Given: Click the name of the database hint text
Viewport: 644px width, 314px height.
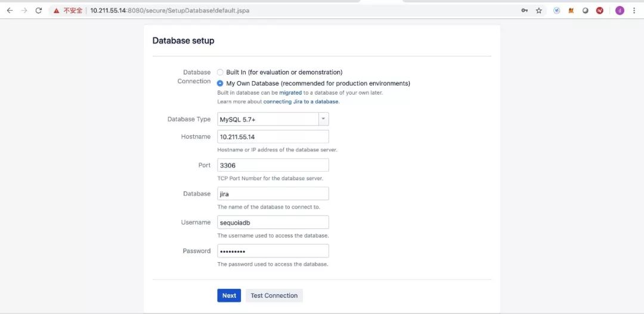Looking at the screenshot, I should [268, 207].
